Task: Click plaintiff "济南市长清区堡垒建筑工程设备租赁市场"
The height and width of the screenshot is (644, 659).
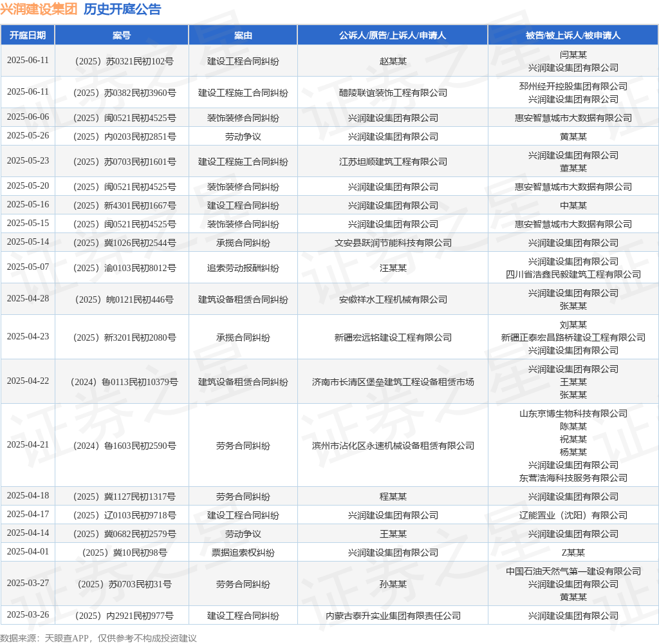Action: click(x=393, y=382)
